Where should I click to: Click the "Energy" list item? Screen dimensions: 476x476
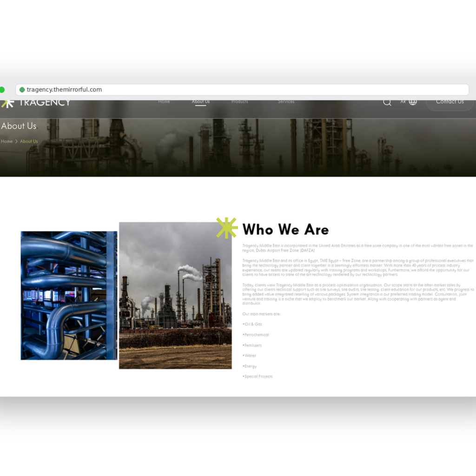(x=250, y=366)
